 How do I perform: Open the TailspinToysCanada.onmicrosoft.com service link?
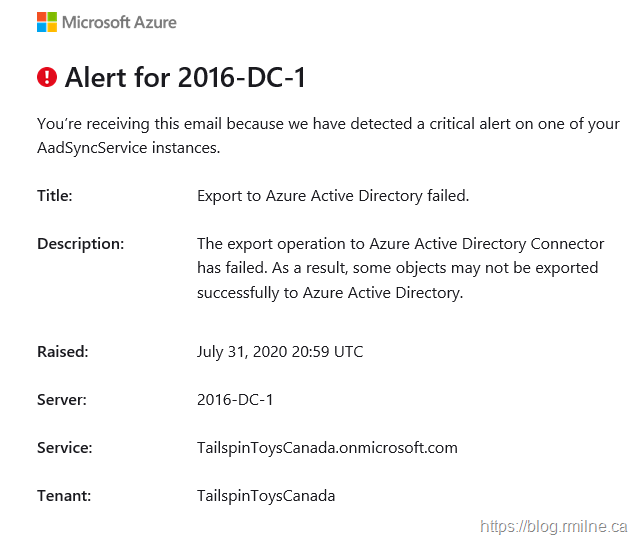[x=327, y=448]
